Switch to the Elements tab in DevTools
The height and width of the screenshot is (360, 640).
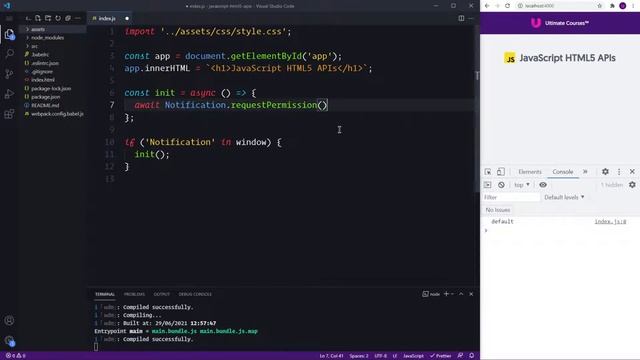530,172
